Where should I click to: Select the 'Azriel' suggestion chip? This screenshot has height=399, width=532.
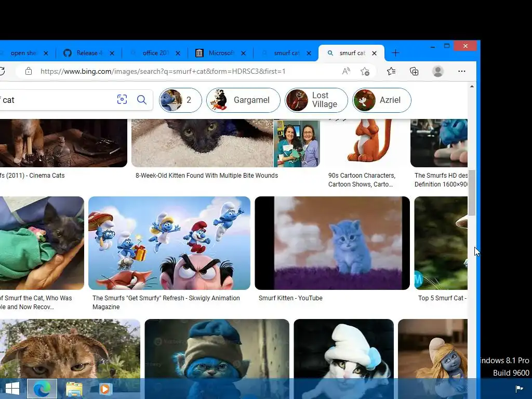(382, 100)
